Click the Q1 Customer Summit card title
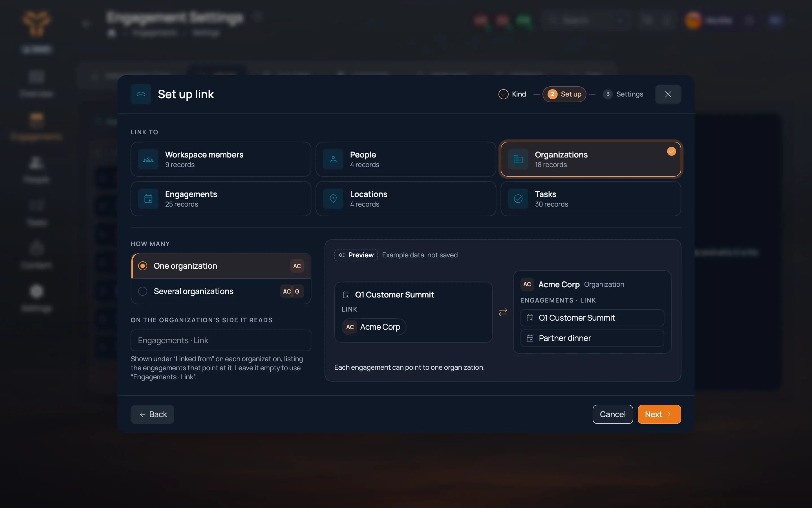Screen dimensions: 812x508 click(394, 295)
